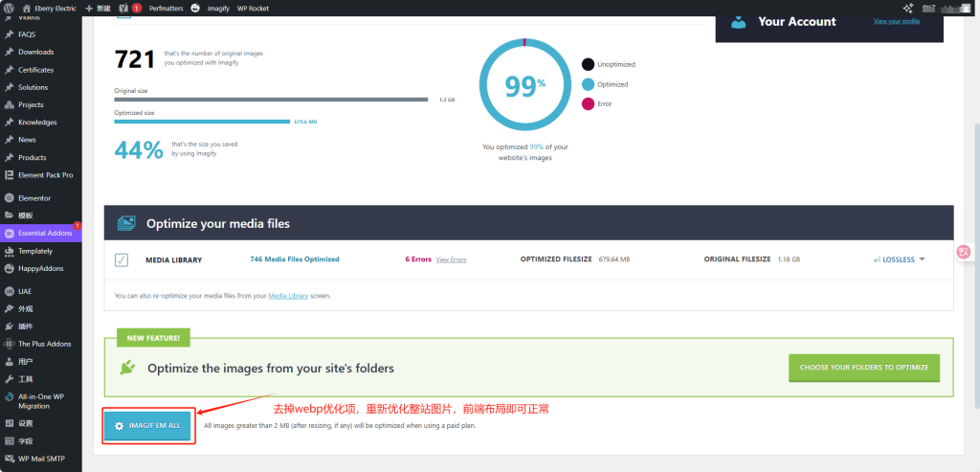980x472 pixels.
Task: Click the IMAGIF'EM ALL button
Action: [147, 425]
